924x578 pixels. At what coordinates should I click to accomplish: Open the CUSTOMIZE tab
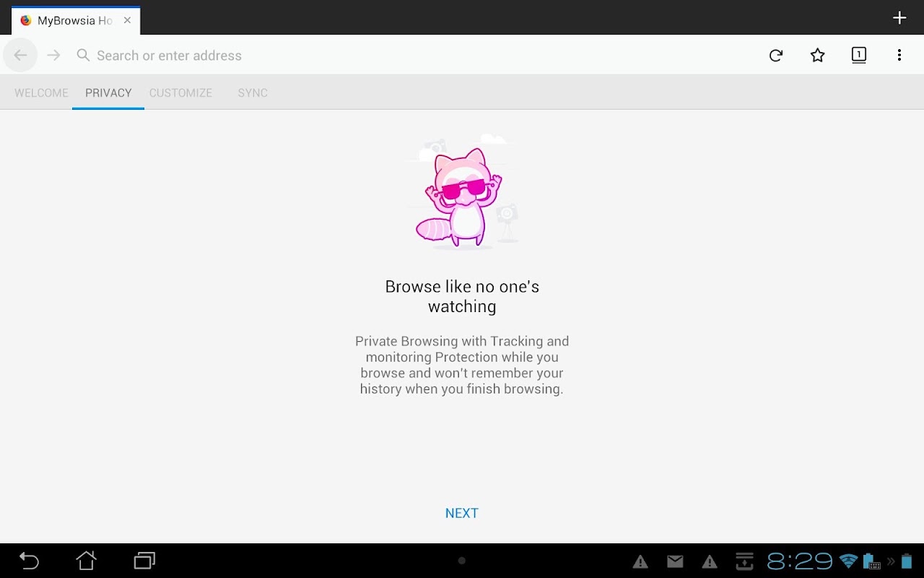(180, 92)
